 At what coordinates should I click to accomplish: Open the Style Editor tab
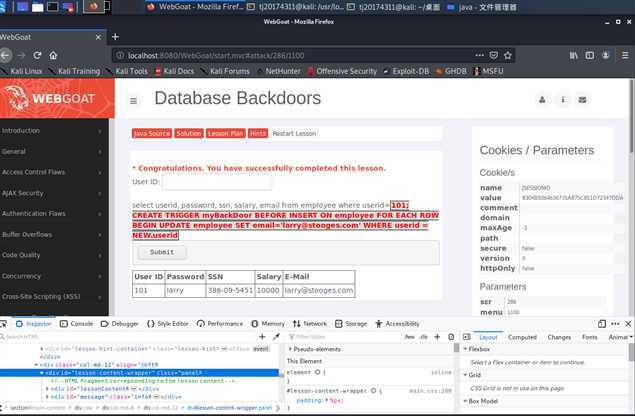click(168, 324)
